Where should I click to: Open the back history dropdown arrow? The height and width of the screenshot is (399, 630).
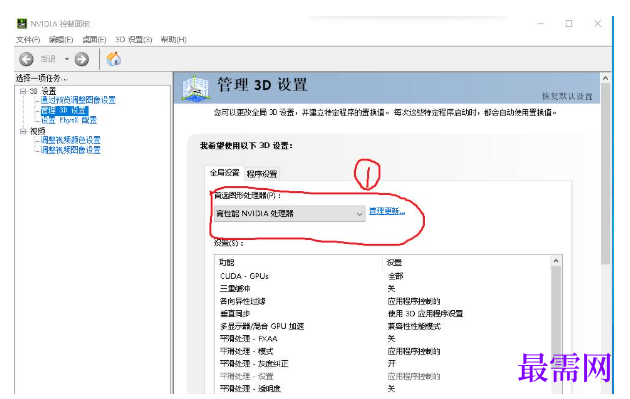coord(67,59)
